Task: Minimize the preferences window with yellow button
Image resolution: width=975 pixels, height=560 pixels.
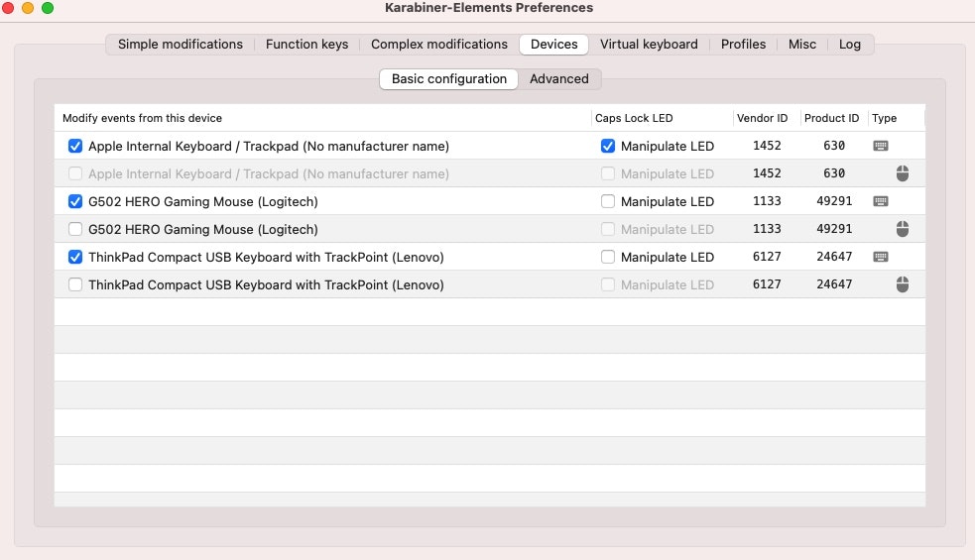Action: [28, 8]
